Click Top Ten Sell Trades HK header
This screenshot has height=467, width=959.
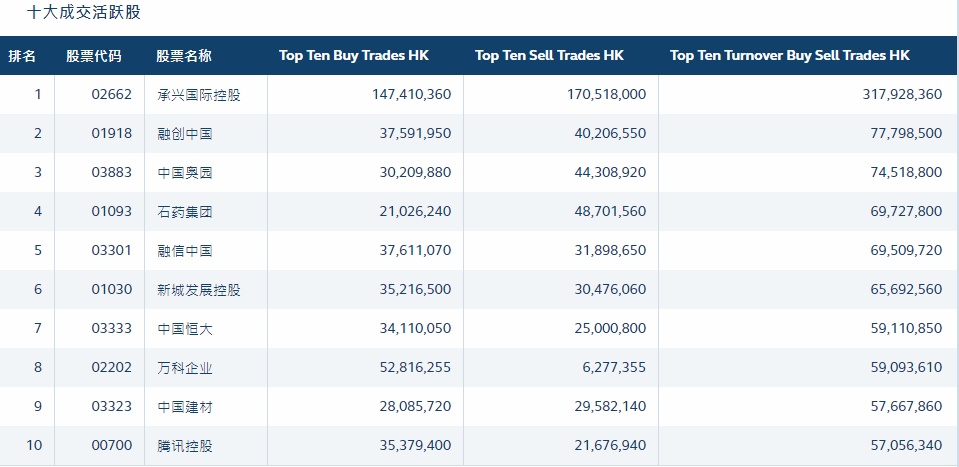click(549, 56)
